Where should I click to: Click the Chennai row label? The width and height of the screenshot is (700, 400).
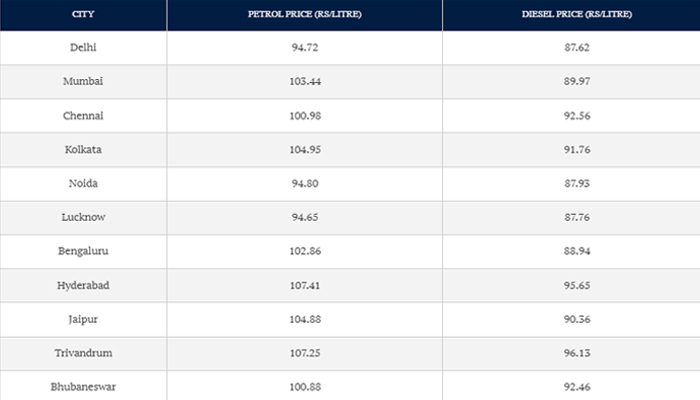pyautogui.click(x=84, y=116)
